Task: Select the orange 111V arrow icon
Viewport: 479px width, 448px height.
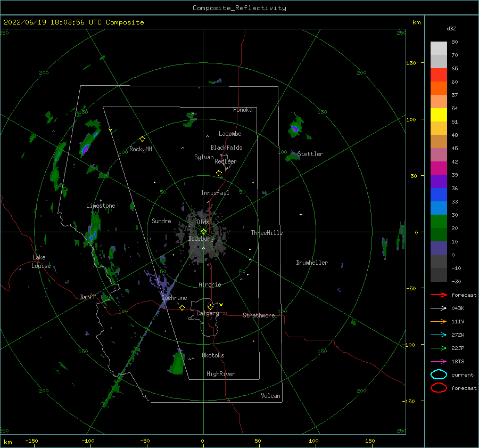Action: [x=439, y=321]
